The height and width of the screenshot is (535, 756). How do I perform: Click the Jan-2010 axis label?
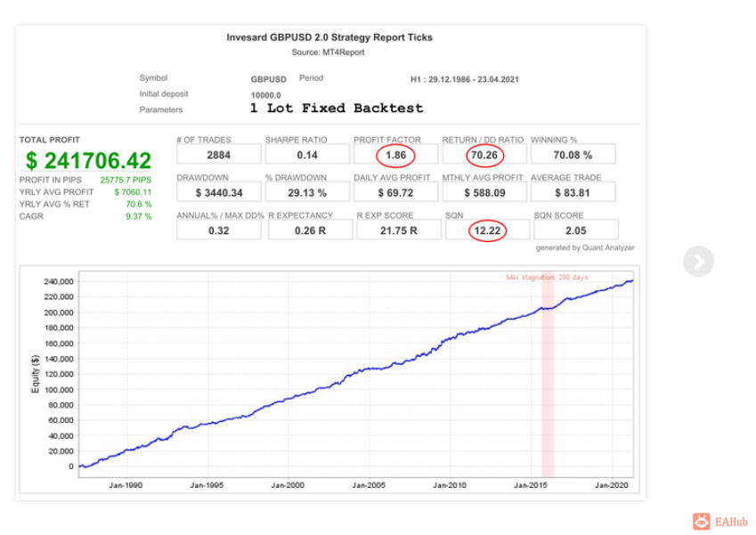[450, 485]
